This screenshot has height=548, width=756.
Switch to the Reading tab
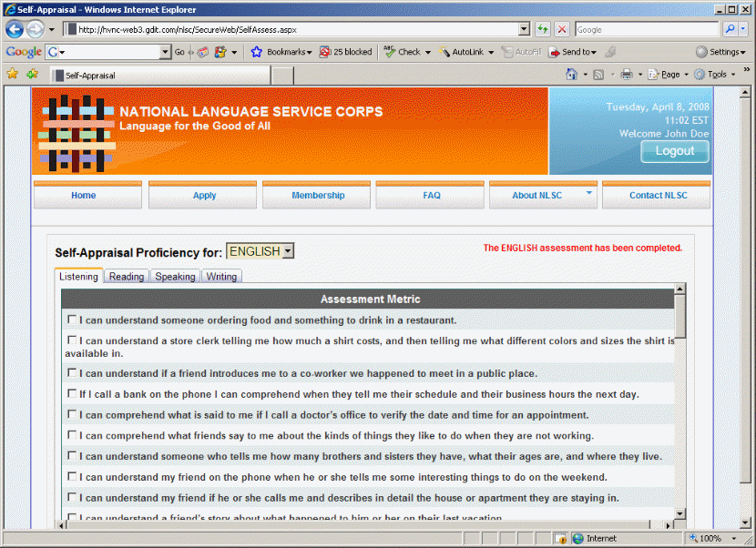pyautogui.click(x=127, y=277)
